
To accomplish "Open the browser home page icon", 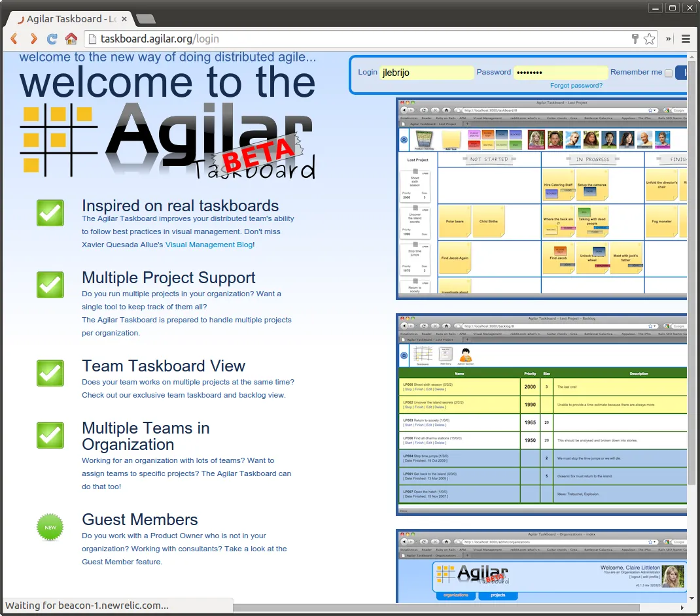I will 71,39.
